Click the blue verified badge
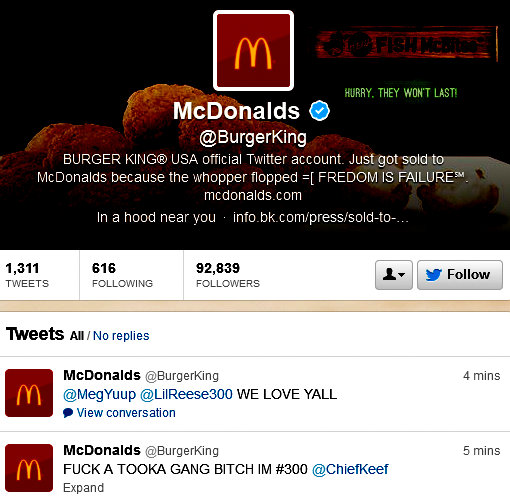Screen dimensions: 510x502 pos(319,110)
